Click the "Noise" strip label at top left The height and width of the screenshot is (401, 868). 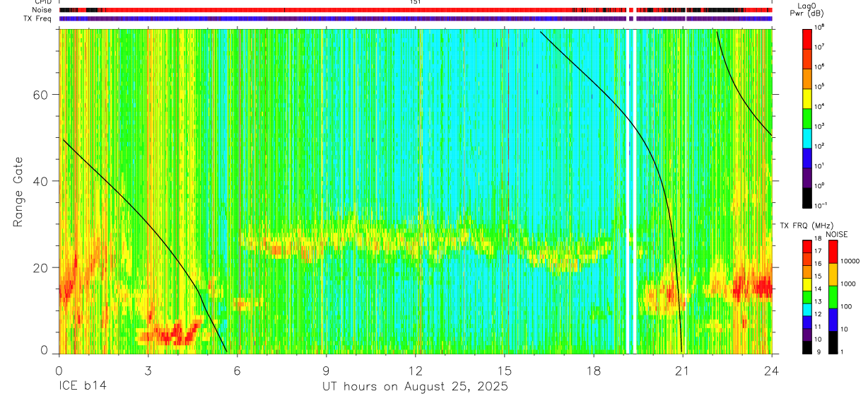click(x=42, y=10)
